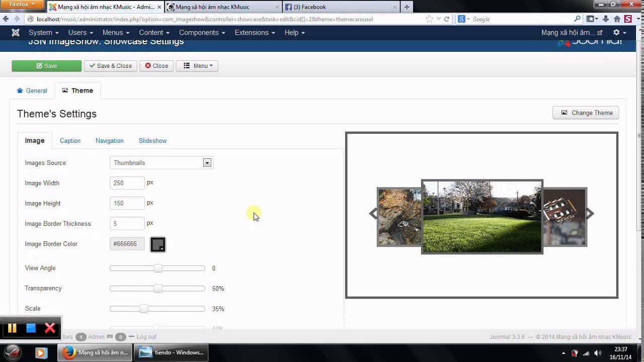The width and height of the screenshot is (644, 362).
Task: Click Save & Close button
Action: pyautogui.click(x=110, y=66)
